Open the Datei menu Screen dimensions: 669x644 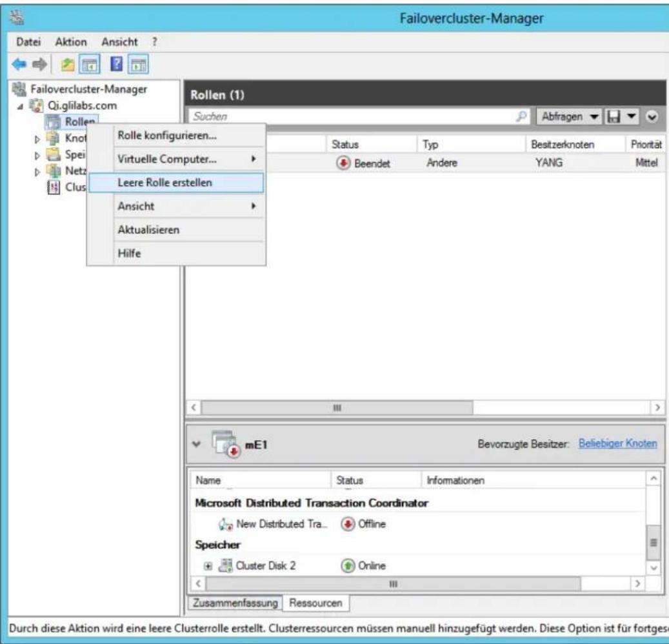[28, 42]
